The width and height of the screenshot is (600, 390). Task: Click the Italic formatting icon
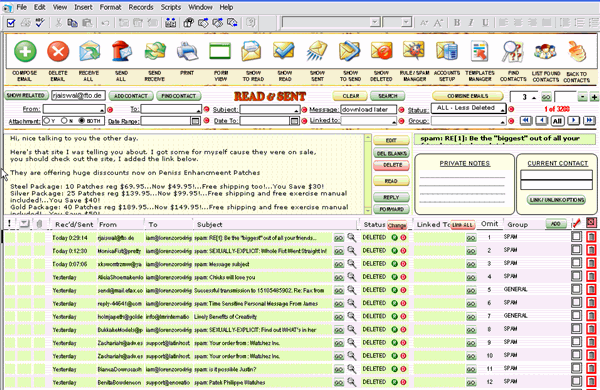[471, 23]
